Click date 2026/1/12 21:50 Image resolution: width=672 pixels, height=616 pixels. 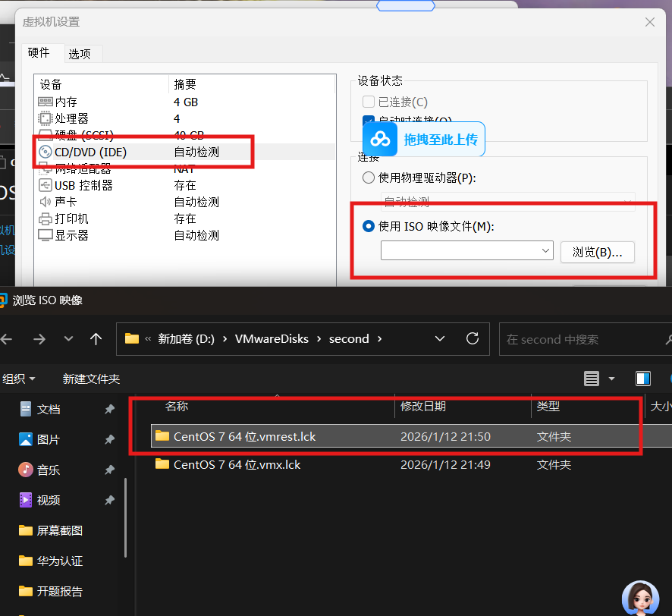tap(445, 436)
